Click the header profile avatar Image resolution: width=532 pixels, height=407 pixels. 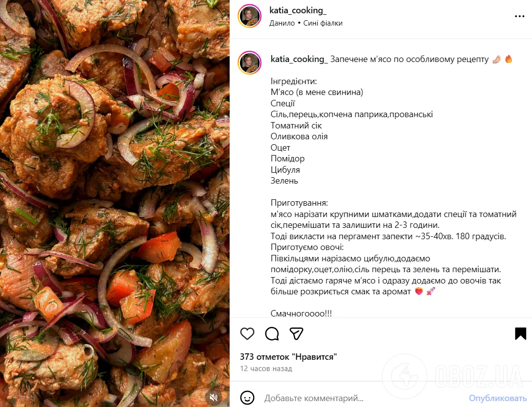pyautogui.click(x=250, y=16)
